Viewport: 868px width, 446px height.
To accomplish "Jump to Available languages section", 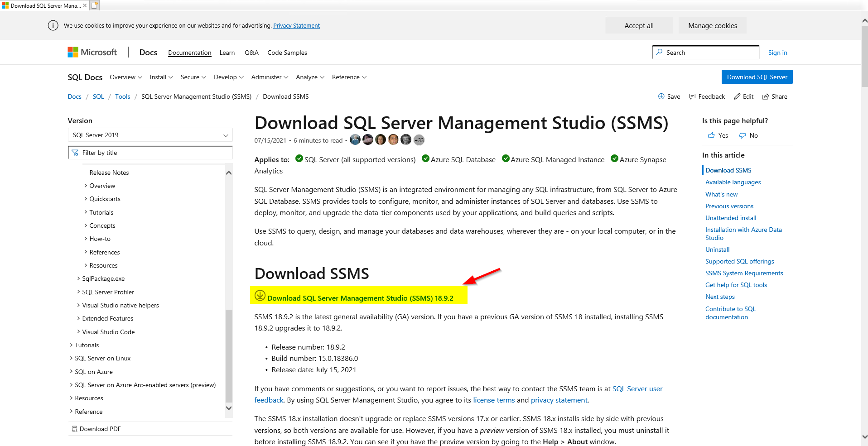I will 733,182.
